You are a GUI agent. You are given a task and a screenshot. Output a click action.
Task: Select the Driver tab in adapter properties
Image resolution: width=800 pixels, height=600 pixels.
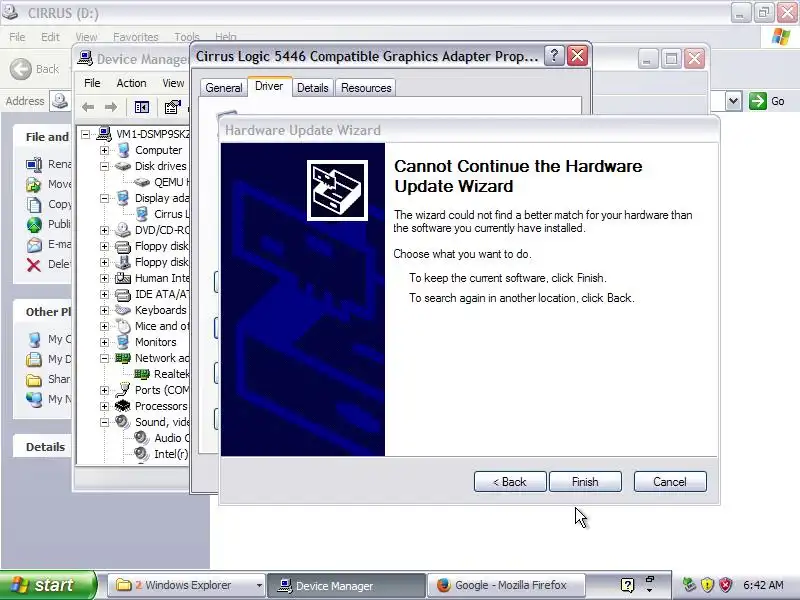point(269,86)
